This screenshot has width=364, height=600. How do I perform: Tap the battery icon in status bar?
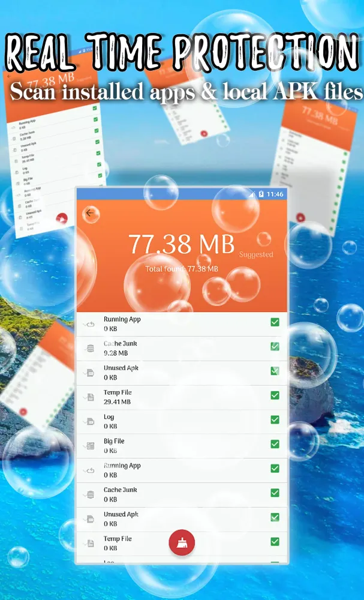click(x=261, y=194)
